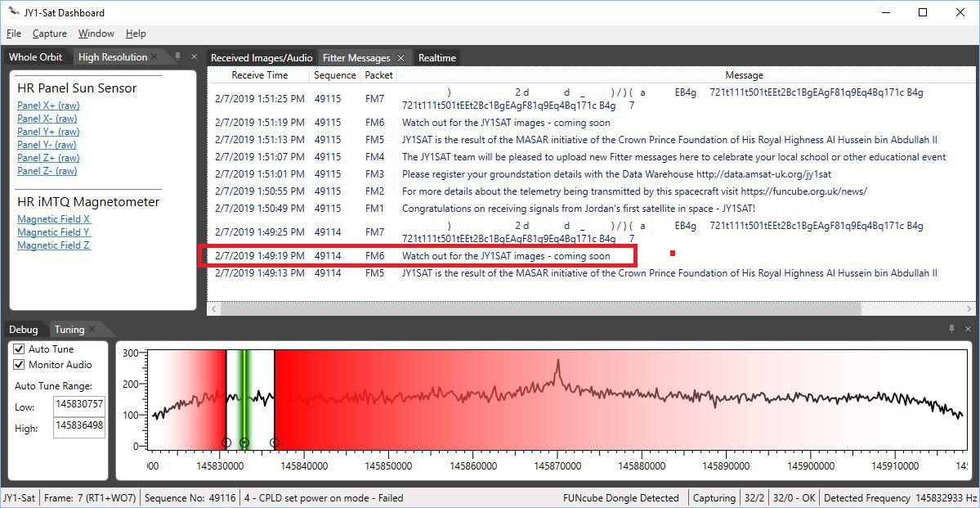This screenshot has height=508, width=980.
Task: Open the Window menu
Action: click(x=96, y=34)
